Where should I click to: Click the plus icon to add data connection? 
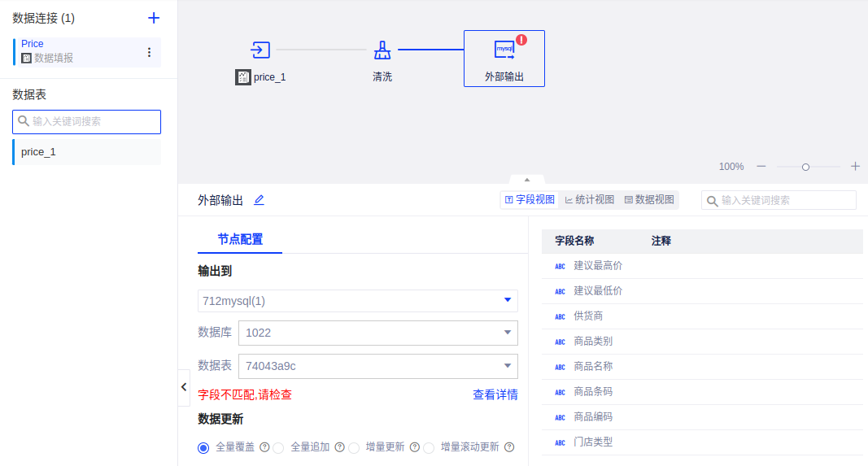[153, 18]
